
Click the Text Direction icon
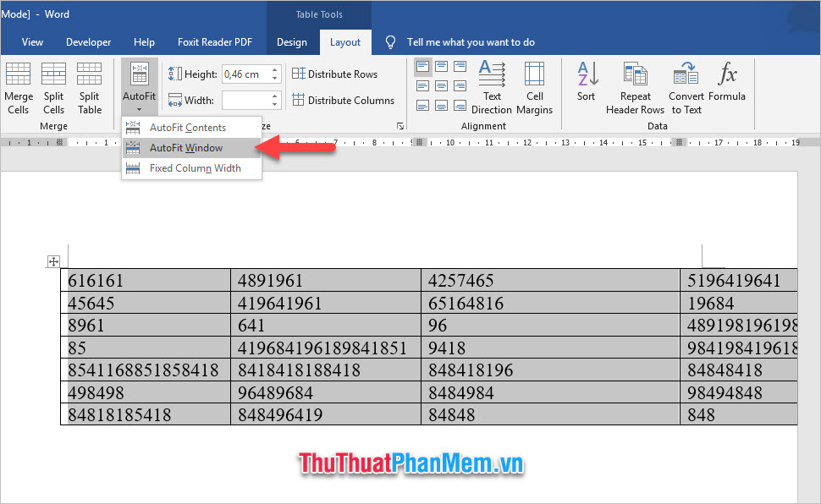click(x=492, y=74)
